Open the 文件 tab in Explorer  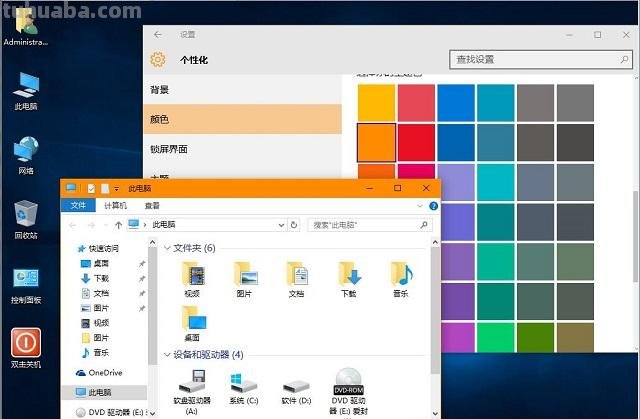pos(78,206)
